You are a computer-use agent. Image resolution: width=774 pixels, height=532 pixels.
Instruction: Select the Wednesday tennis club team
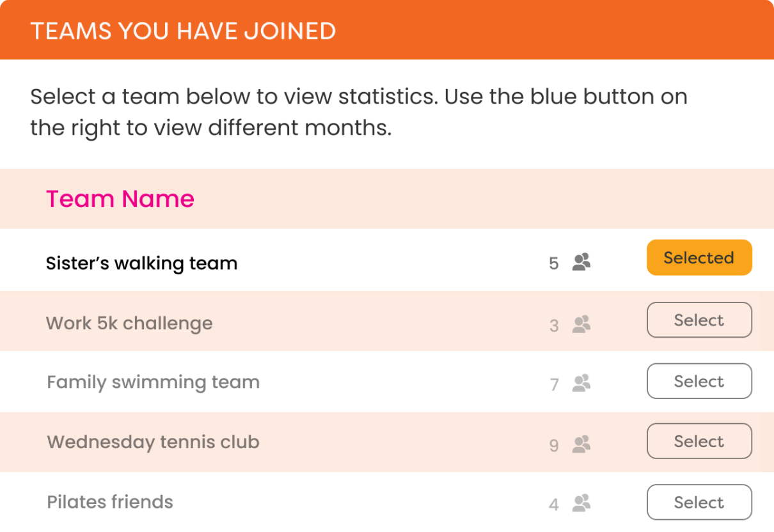tap(699, 441)
